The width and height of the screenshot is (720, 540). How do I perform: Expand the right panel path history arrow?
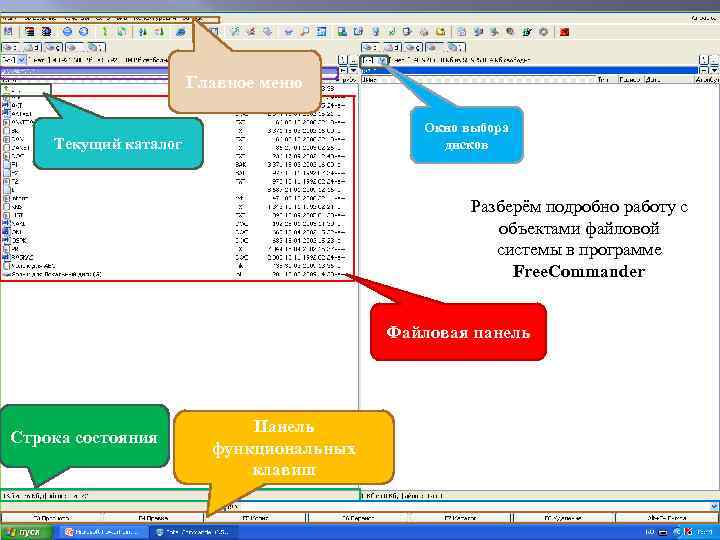click(x=714, y=70)
